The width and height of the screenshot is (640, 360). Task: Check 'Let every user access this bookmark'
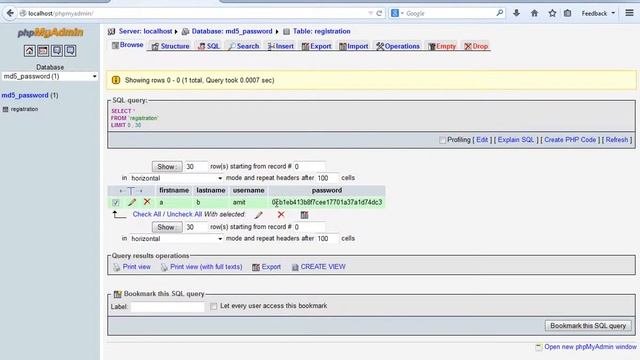pos(213,306)
